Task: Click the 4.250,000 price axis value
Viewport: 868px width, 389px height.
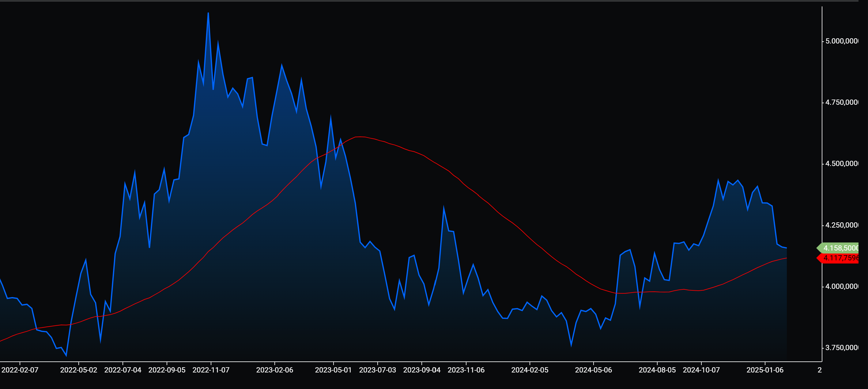Action: click(842, 225)
